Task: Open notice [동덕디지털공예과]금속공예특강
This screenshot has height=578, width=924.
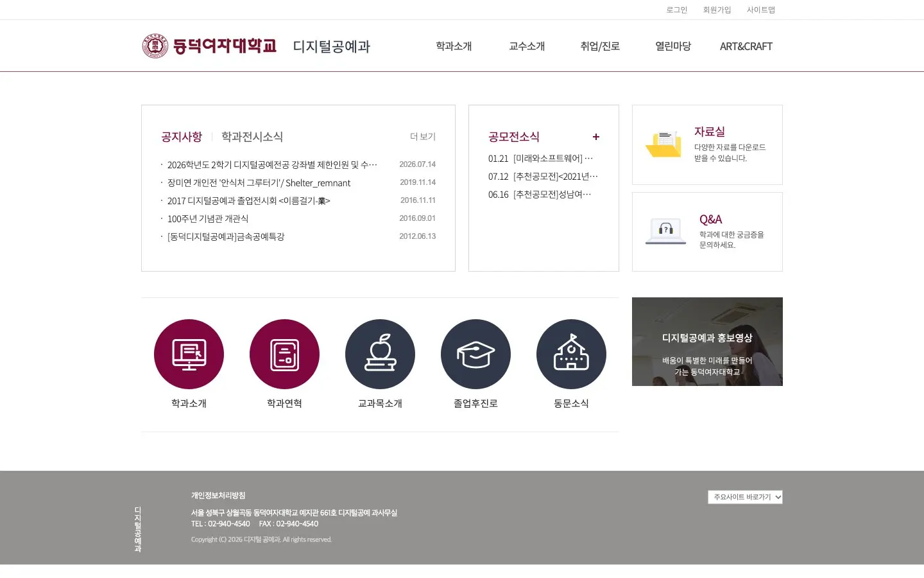Action: [x=226, y=237]
